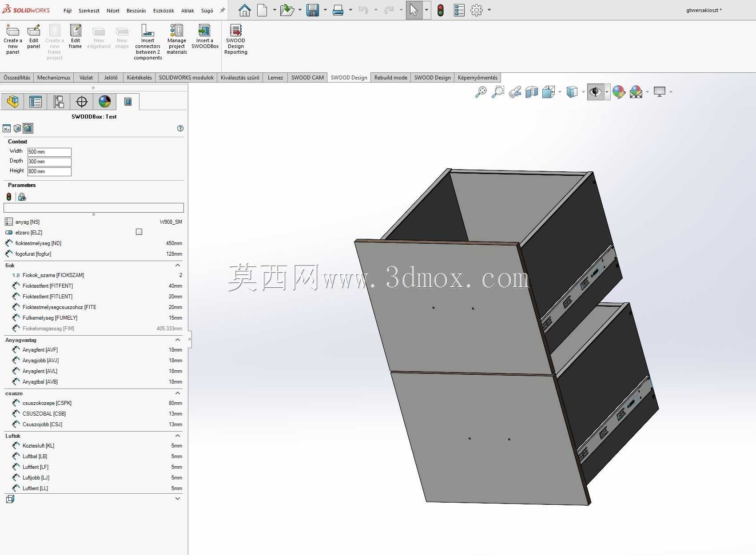The height and width of the screenshot is (555, 756).
Task: Click the Apply Scene color sphere icon
Action: (x=636, y=92)
